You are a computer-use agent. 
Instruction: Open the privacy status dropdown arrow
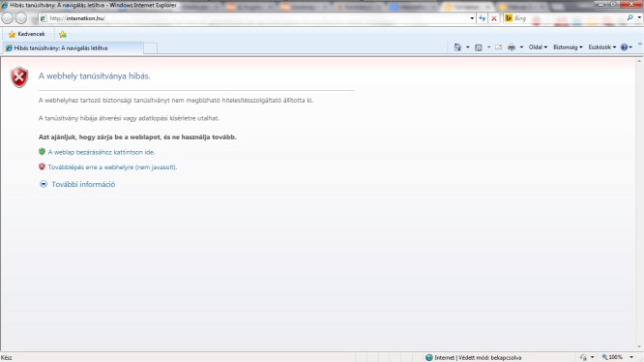(x=592, y=357)
